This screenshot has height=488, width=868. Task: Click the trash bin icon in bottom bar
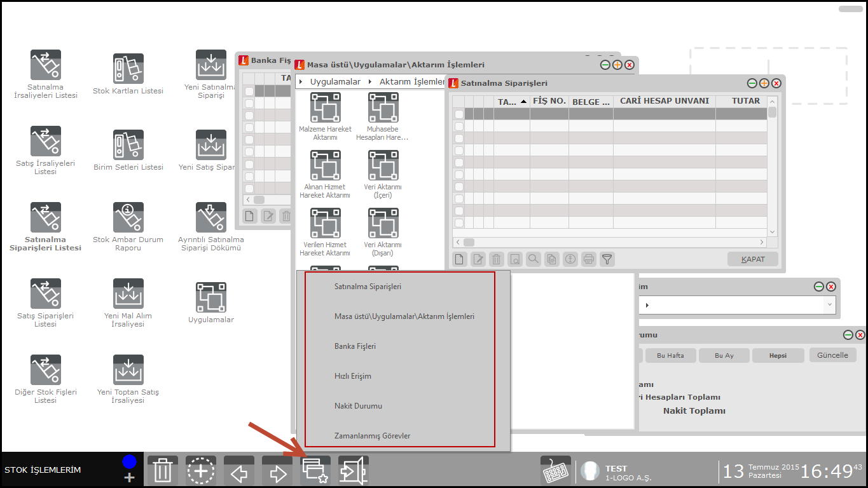pyautogui.click(x=163, y=471)
